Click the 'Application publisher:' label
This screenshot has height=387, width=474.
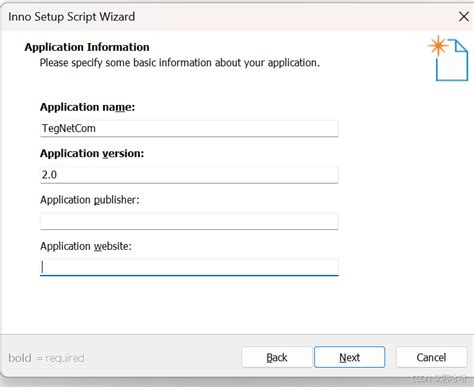pos(90,200)
